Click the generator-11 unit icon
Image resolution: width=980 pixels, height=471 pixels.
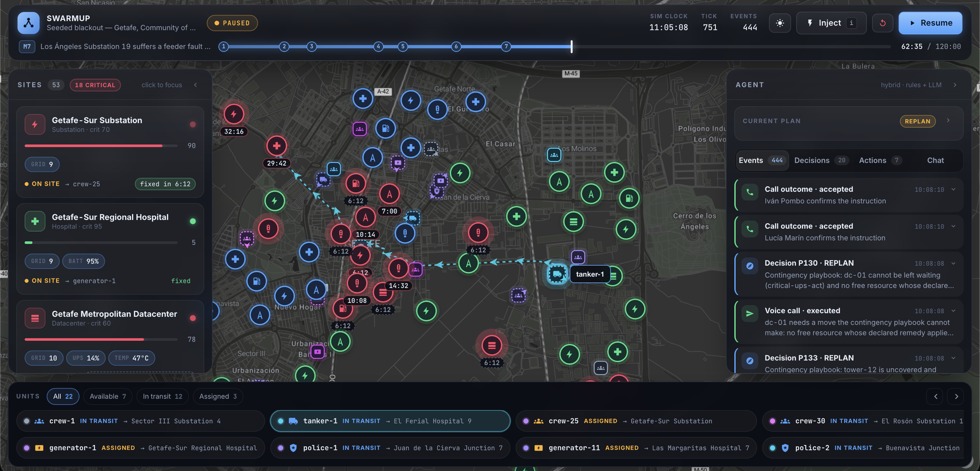coord(539,448)
